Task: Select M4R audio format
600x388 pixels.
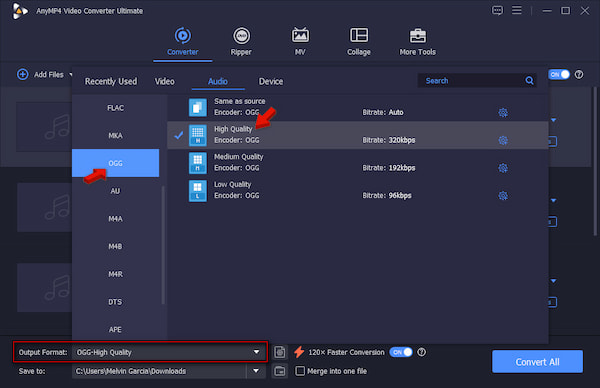Action: 116,274
